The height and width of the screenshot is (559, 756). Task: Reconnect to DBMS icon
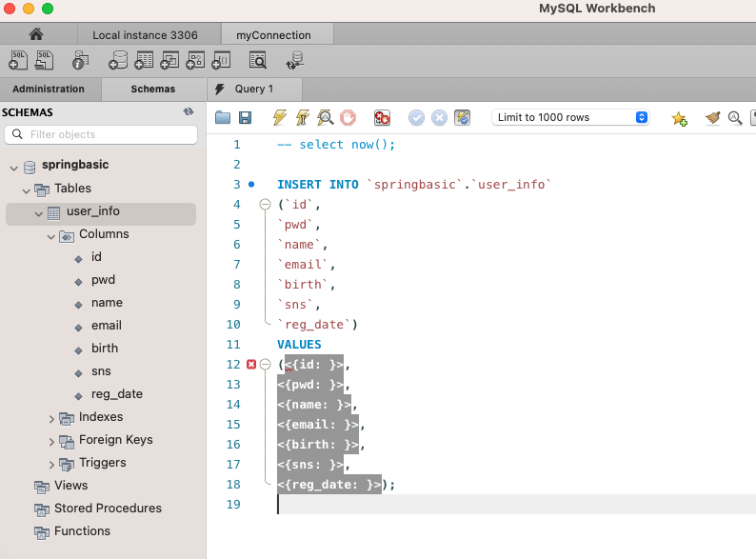(295, 61)
